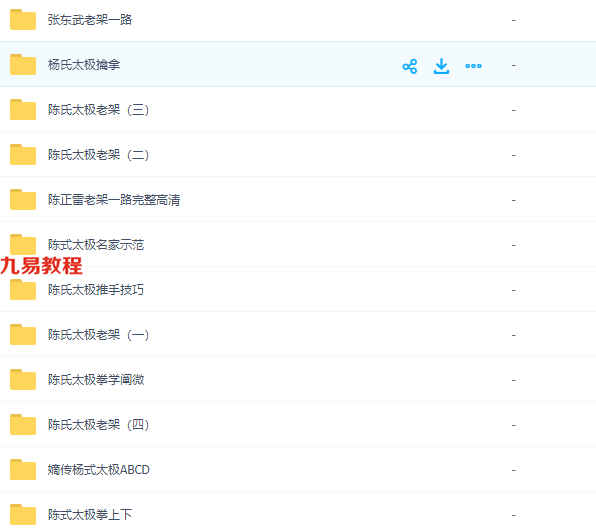Open folder 陈氏太极老架 (二)
Image resolution: width=596 pixels, height=531 pixels.
click(98, 155)
